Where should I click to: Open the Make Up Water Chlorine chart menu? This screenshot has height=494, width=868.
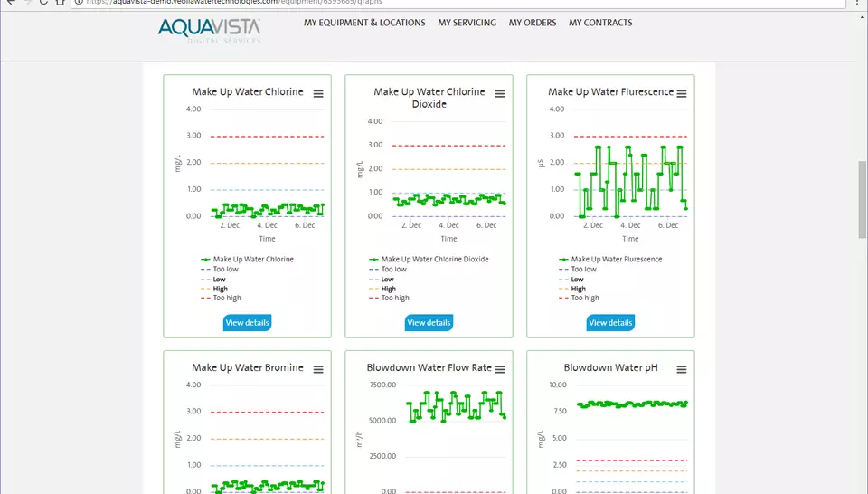pyautogui.click(x=318, y=93)
